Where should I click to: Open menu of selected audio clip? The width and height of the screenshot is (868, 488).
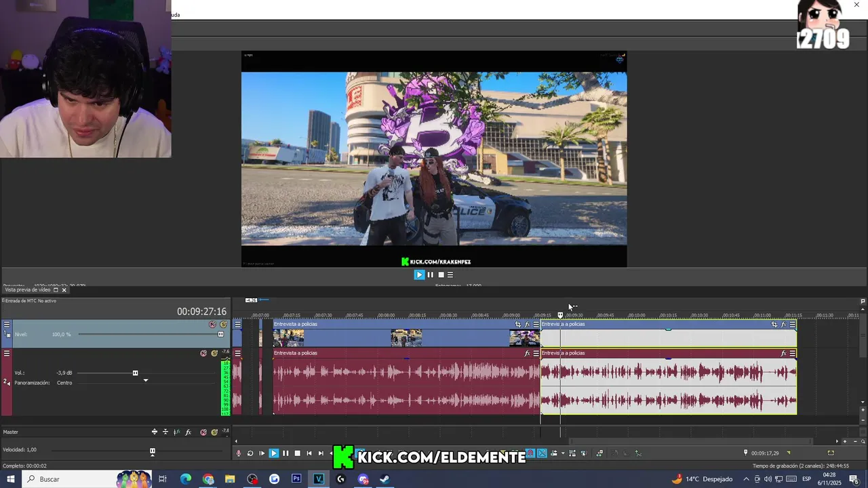pos(792,353)
